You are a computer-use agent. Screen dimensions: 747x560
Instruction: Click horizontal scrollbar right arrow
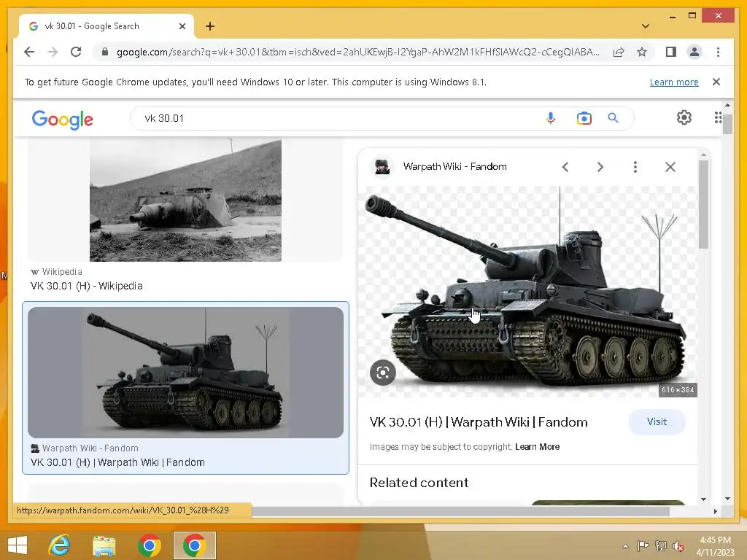pyautogui.click(x=715, y=511)
